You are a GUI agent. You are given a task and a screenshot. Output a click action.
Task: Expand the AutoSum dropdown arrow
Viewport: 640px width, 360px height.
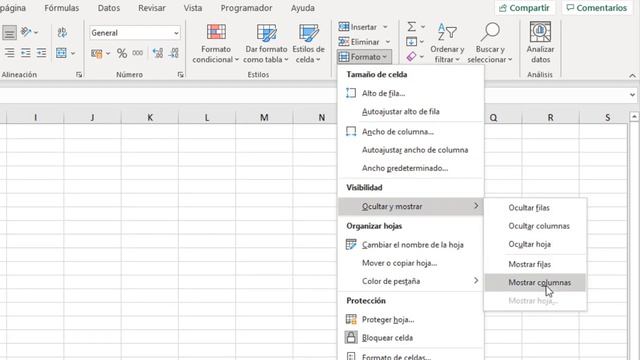[423, 27]
